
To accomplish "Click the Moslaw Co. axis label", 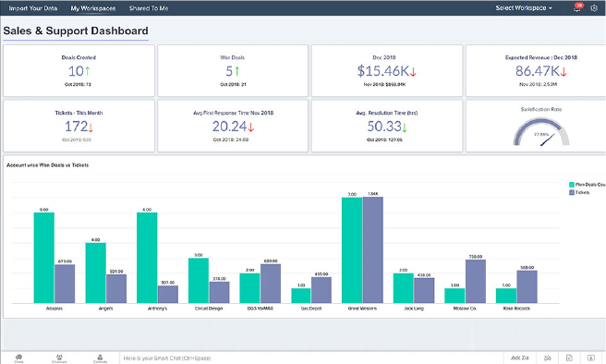I will coord(465,309).
